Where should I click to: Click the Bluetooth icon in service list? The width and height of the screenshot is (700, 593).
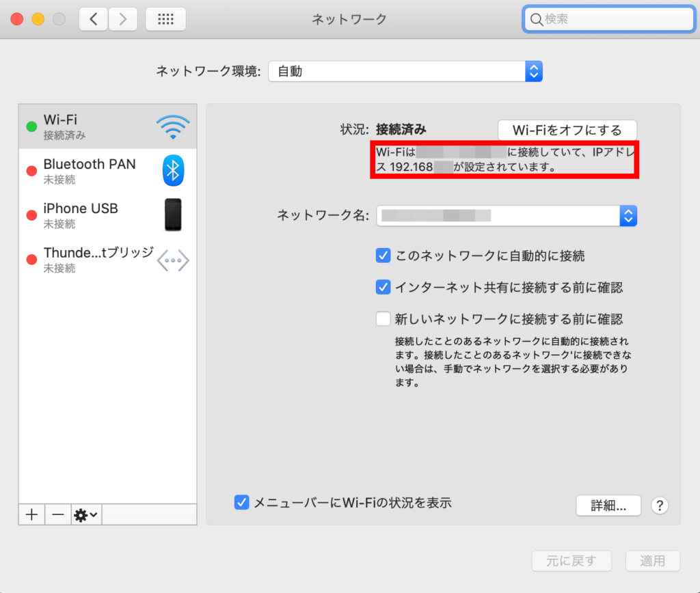(x=173, y=170)
